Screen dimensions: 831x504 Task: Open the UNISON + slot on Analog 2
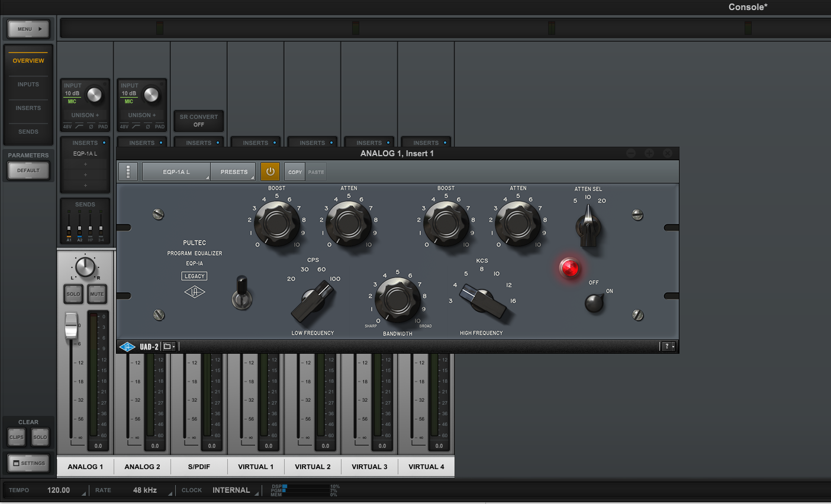point(142,115)
